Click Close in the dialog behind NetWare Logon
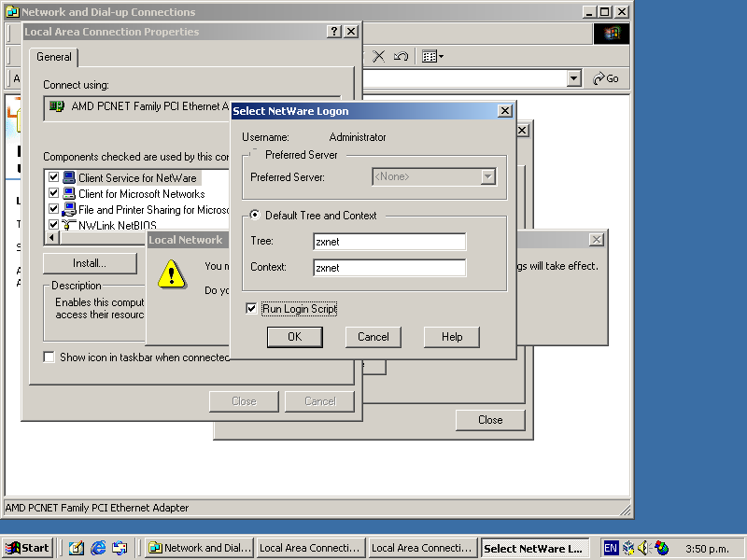 [x=490, y=419]
